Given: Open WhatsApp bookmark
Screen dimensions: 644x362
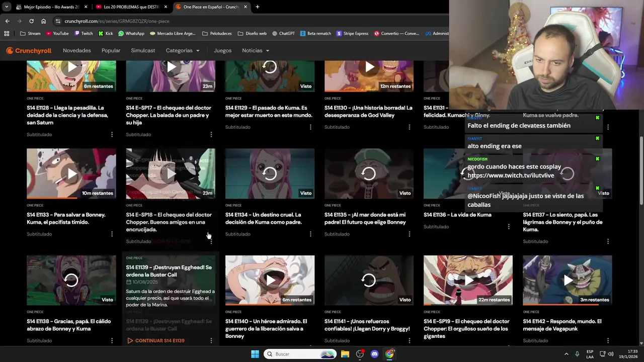Looking at the screenshot, I should 131,34.
